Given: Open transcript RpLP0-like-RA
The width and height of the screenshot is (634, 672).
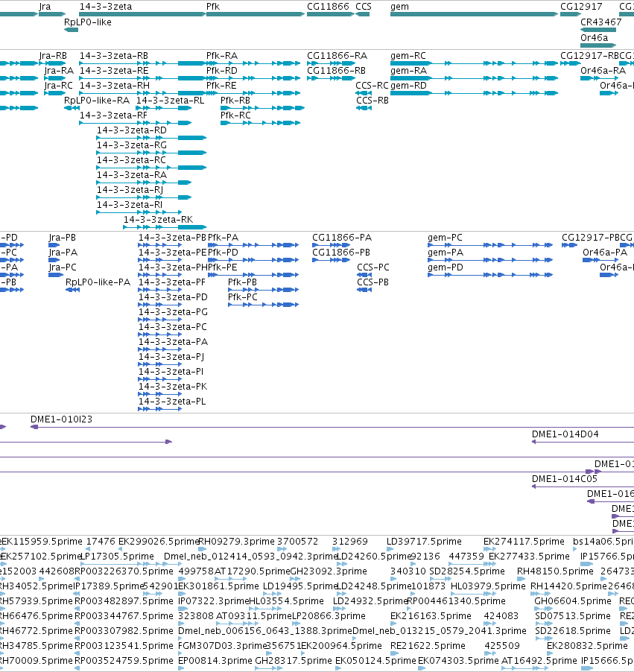Looking at the screenshot, I should pyautogui.click(x=97, y=101).
